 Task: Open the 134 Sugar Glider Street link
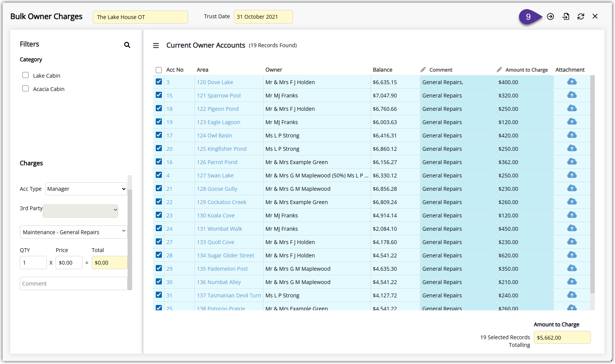[x=225, y=255]
